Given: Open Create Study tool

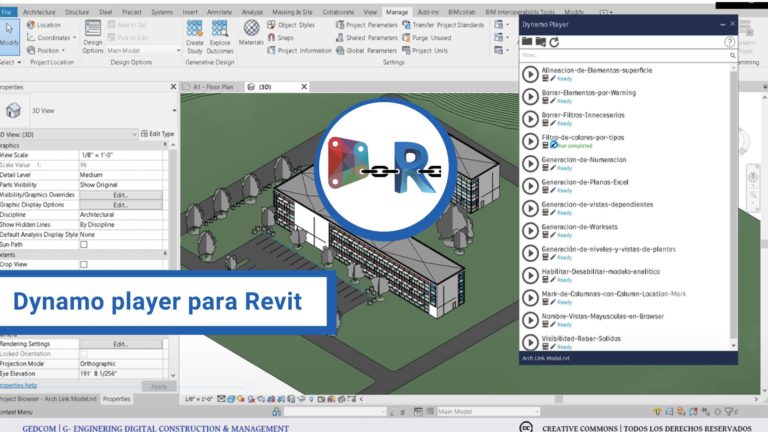Looking at the screenshot, I should [x=194, y=37].
